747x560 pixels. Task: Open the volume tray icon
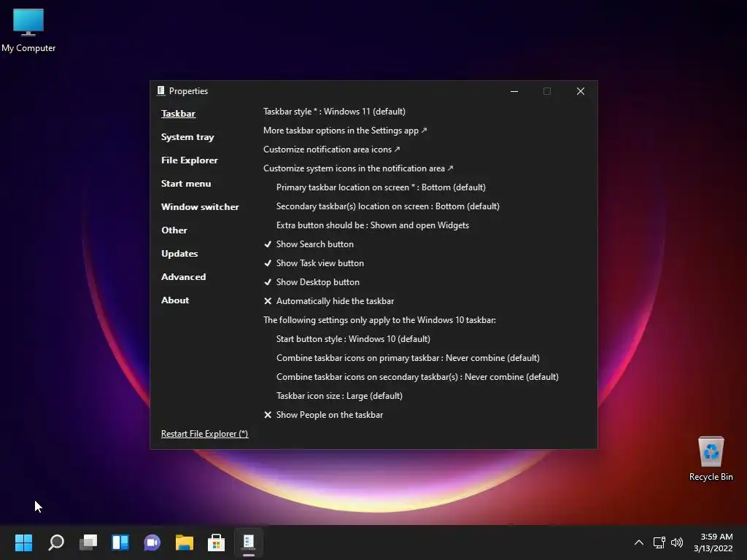[676, 542]
